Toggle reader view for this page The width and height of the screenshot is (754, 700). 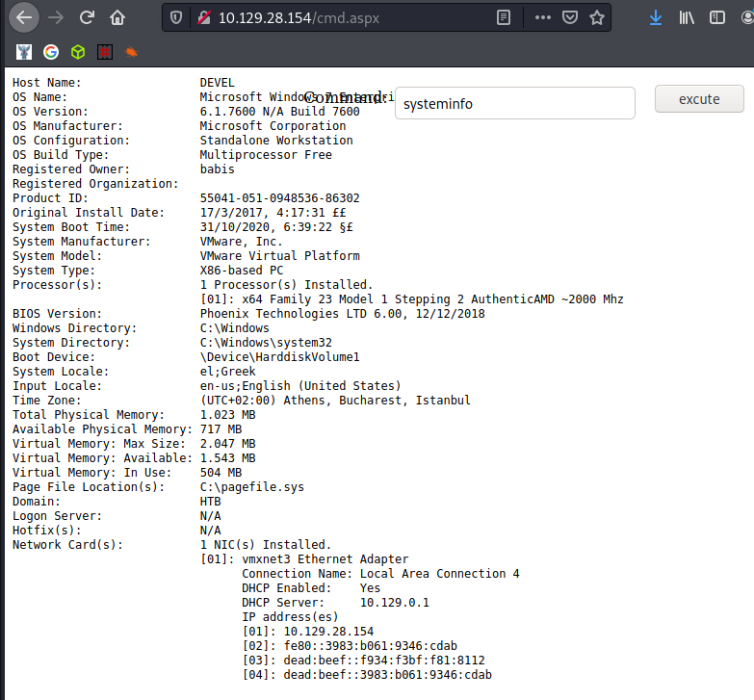pyautogui.click(x=504, y=17)
